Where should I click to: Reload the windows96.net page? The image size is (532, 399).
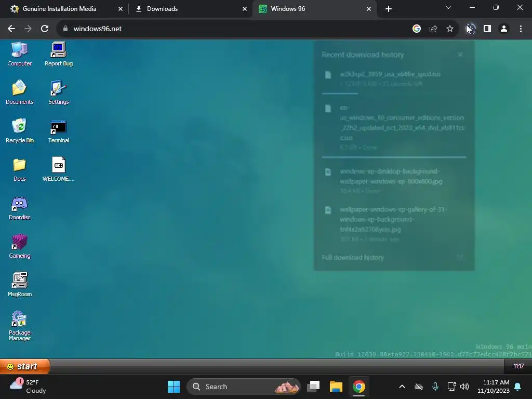(x=45, y=29)
